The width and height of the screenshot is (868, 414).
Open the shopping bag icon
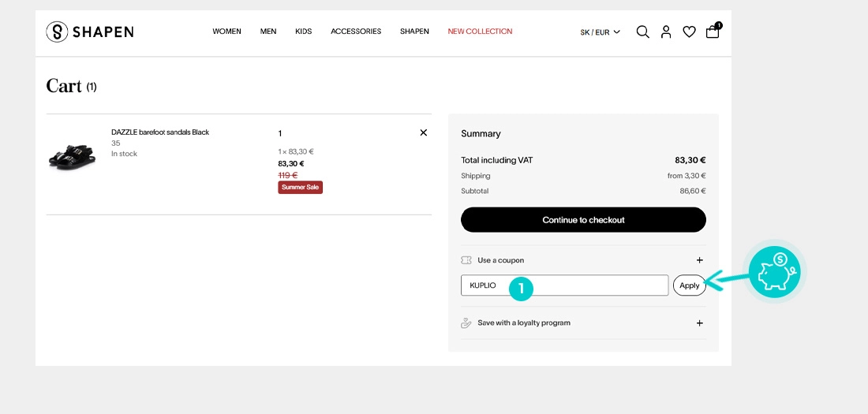click(x=713, y=32)
